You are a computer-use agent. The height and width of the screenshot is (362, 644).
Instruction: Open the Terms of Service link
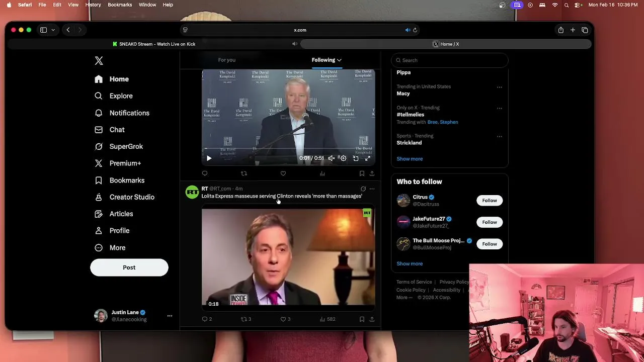[x=414, y=282]
